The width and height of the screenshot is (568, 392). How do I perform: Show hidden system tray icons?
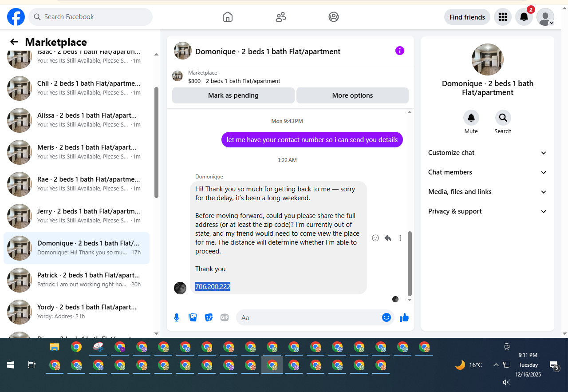pos(496,365)
